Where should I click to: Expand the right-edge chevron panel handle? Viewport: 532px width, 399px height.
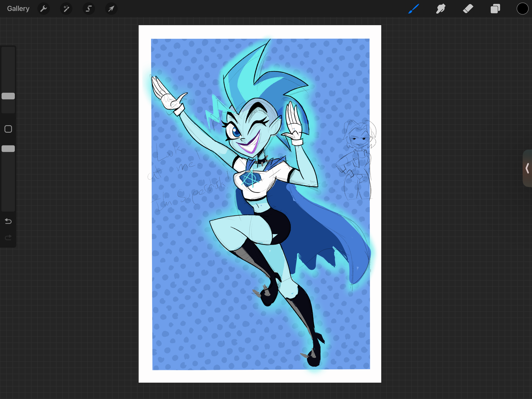[x=527, y=168]
